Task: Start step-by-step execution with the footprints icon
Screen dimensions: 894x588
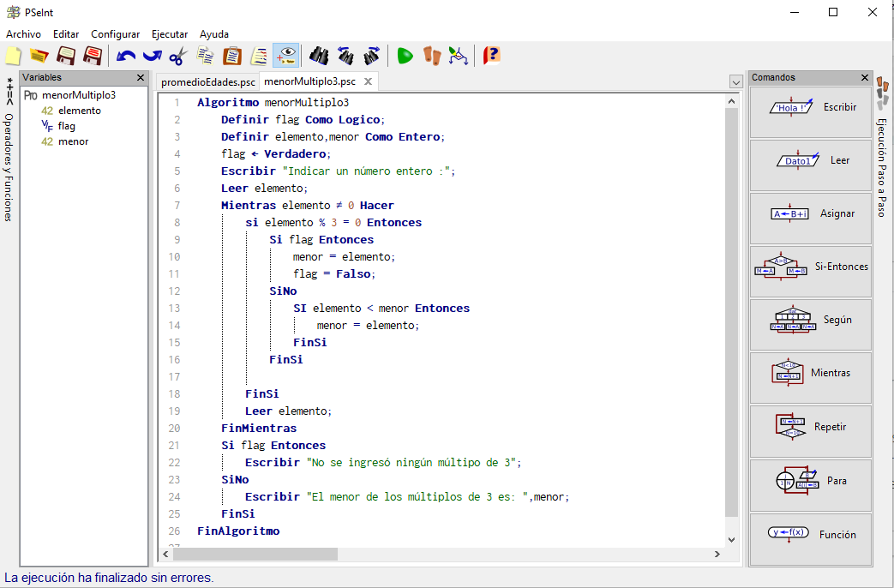Action: click(432, 56)
